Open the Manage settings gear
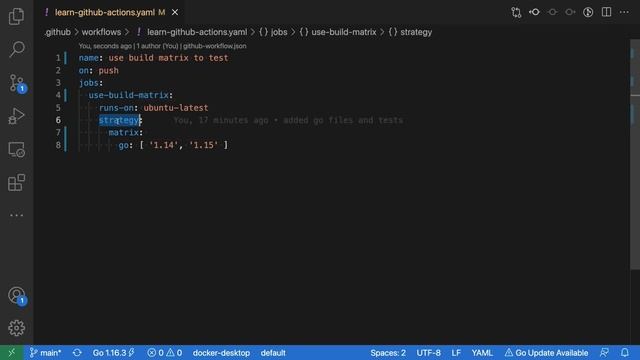This screenshot has height=360, width=640. tap(16, 328)
